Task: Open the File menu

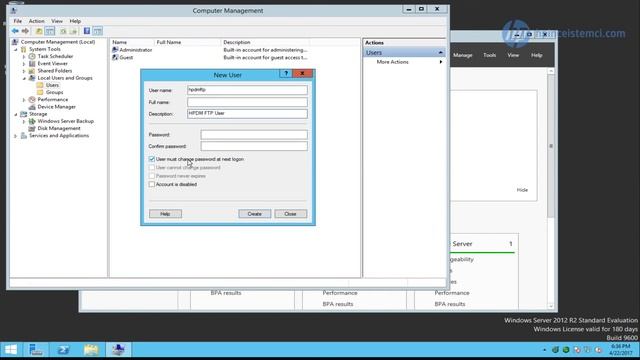Action: (x=18, y=21)
